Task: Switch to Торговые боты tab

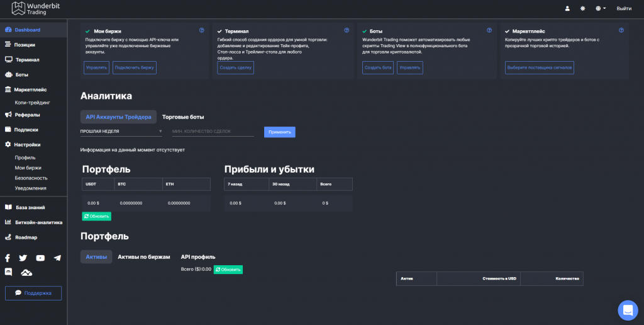Action: 183,117
